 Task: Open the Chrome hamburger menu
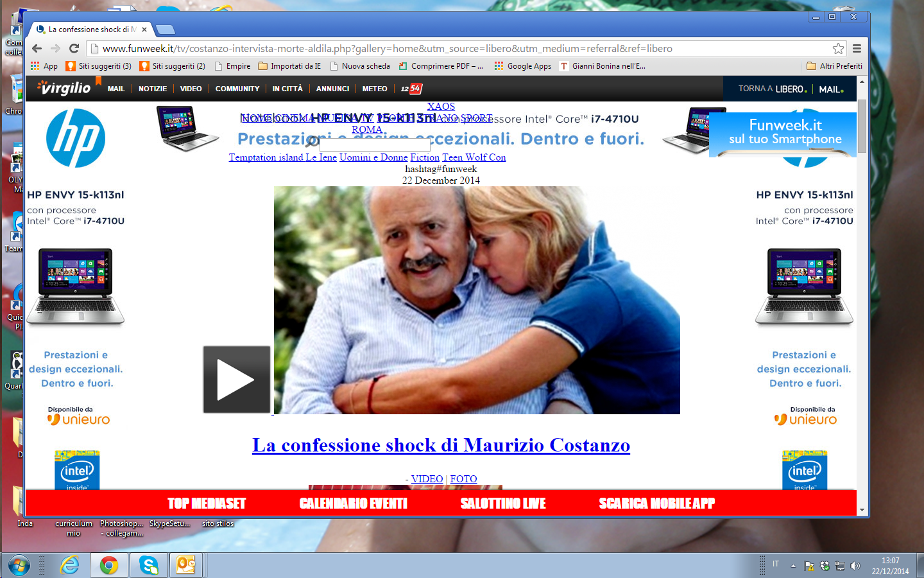click(x=857, y=48)
